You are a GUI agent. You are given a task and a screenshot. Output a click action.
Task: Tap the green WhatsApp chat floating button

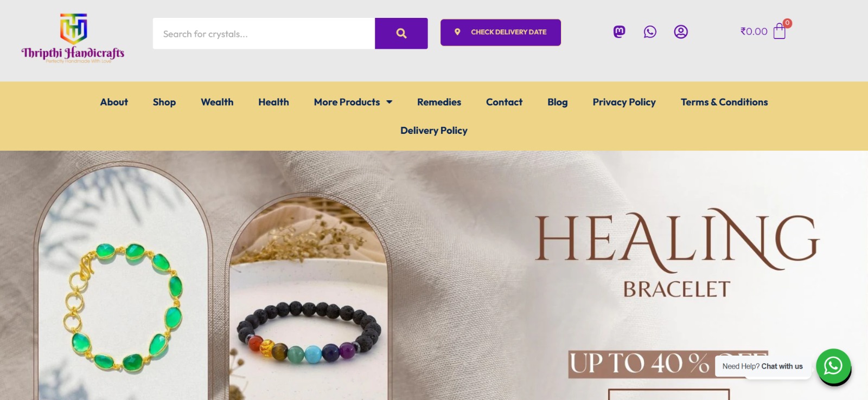pos(833,366)
